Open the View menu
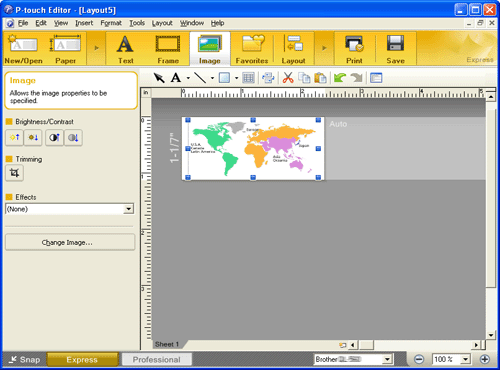Viewport: 500px width, 370px height. [61, 23]
